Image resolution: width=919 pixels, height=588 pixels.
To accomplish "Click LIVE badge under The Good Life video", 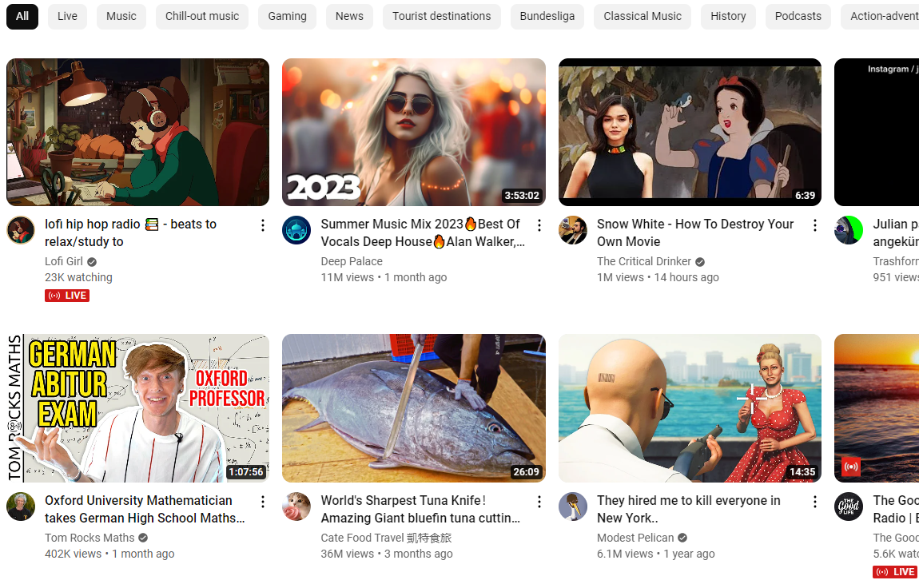I will coord(895,572).
